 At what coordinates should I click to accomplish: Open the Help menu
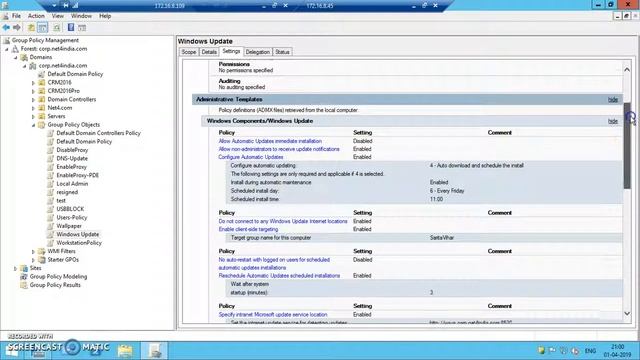(105, 16)
